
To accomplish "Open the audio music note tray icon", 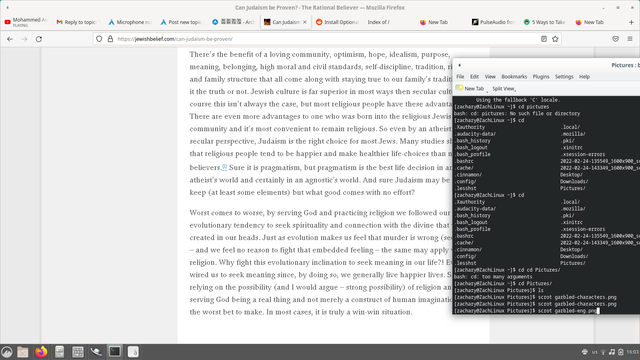I will pos(612,352).
